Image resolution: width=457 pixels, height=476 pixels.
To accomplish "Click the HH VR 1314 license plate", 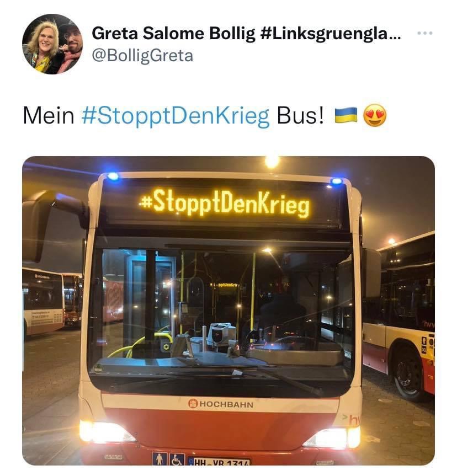I will (x=219, y=462).
